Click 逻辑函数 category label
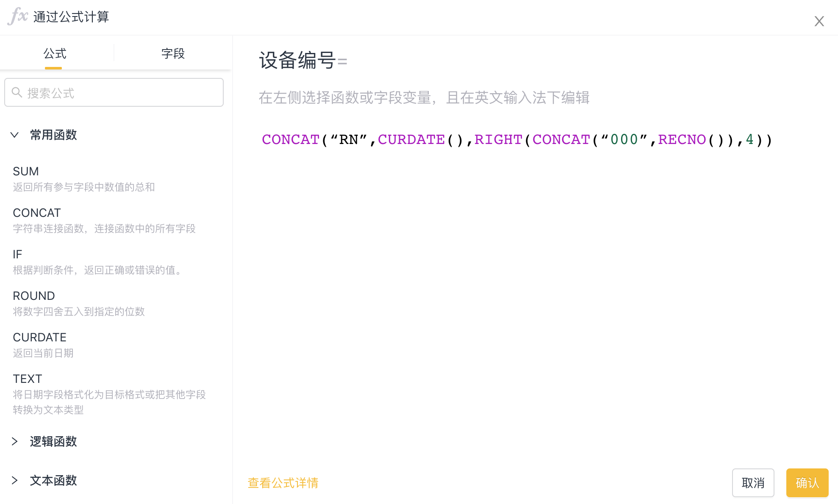The width and height of the screenshot is (838, 504). click(x=53, y=441)
